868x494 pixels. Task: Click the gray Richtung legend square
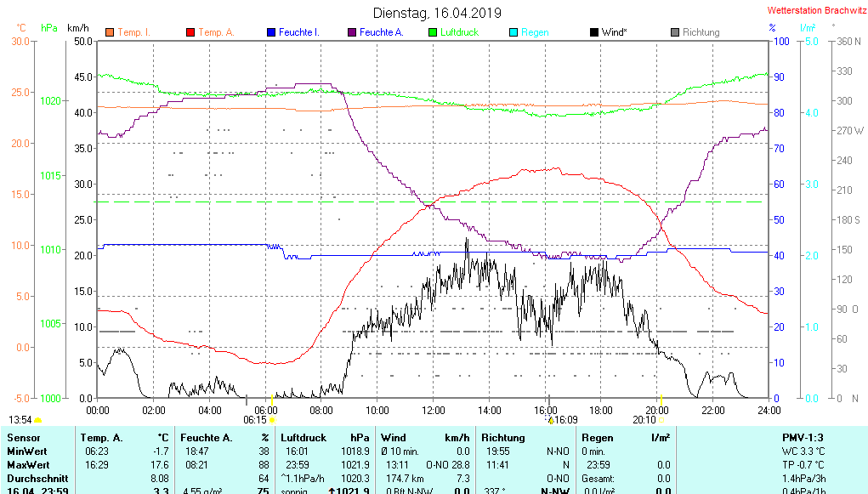(x=675, y=32)
